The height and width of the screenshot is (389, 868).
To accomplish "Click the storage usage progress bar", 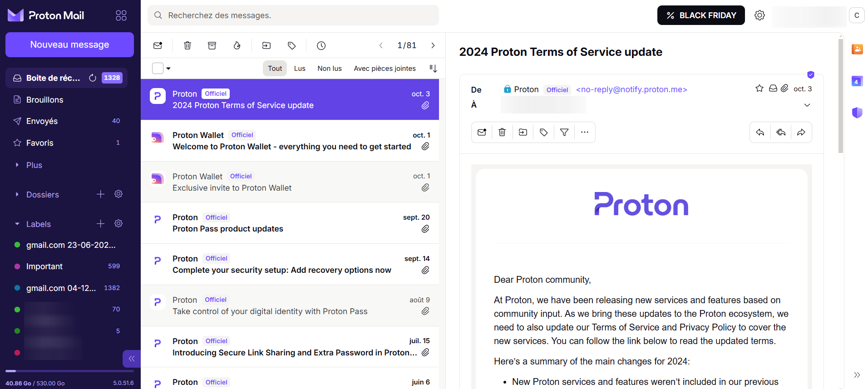I will coord(69,371).
